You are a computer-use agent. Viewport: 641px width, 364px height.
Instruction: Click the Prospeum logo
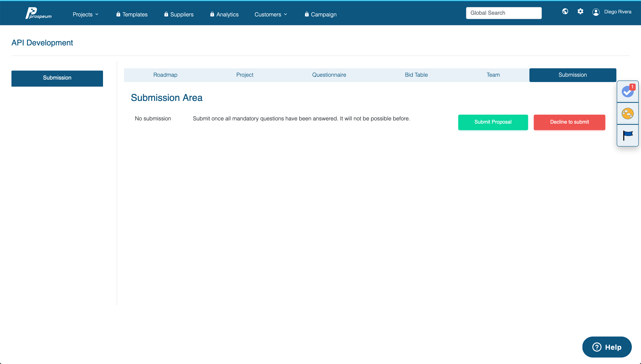click(x=39, y=13)
